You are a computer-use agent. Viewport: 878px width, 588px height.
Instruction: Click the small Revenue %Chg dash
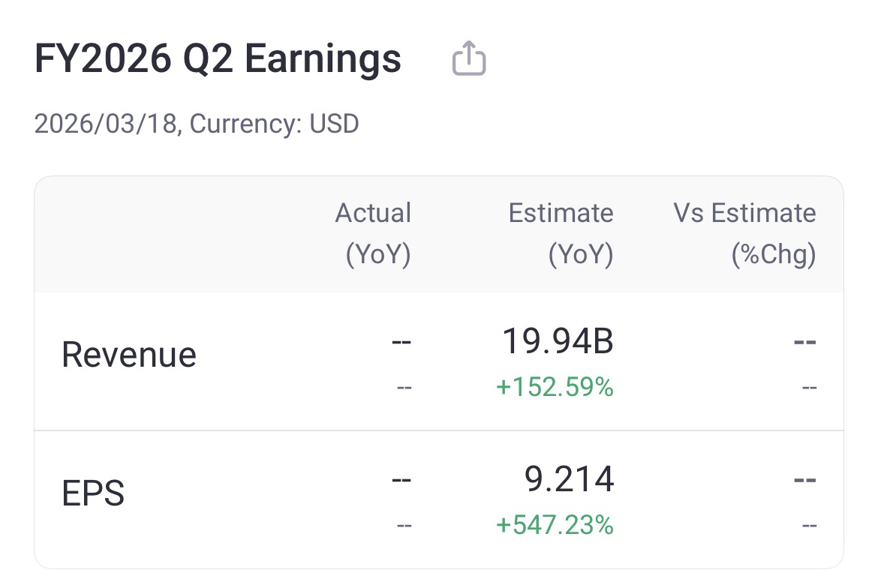pyautogui.click(x=809, y=388)
